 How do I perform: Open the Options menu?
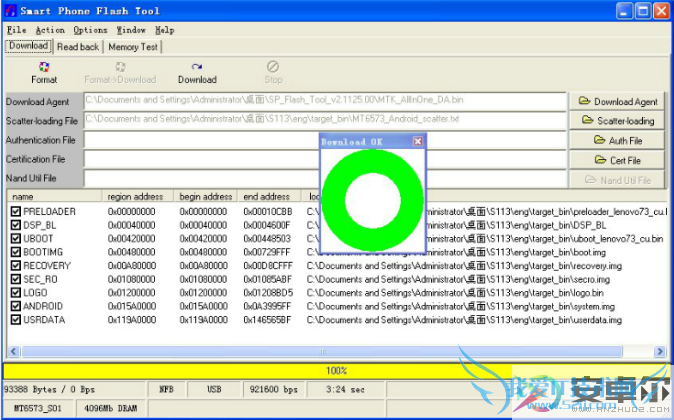pos(90,30)
